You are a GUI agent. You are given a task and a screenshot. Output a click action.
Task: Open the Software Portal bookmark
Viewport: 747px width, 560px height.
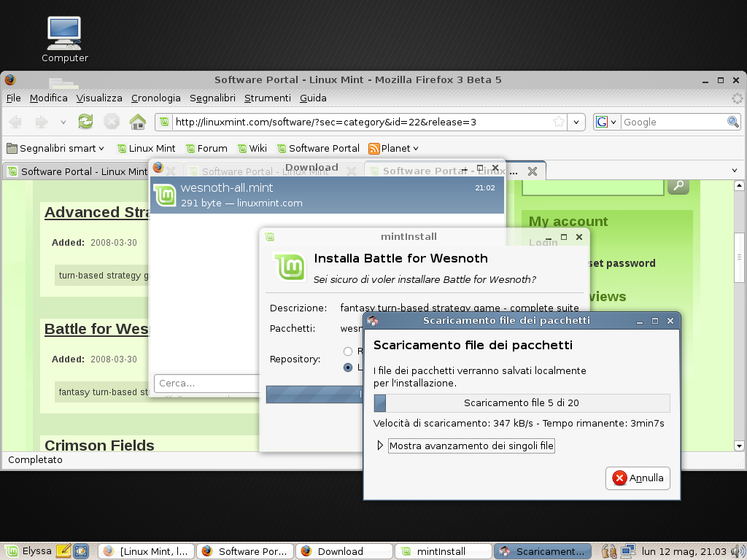coord(318,149)
